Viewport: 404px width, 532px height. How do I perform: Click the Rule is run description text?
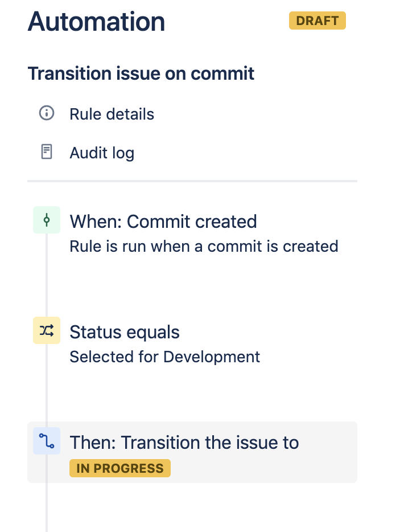(x=203, y=246)
